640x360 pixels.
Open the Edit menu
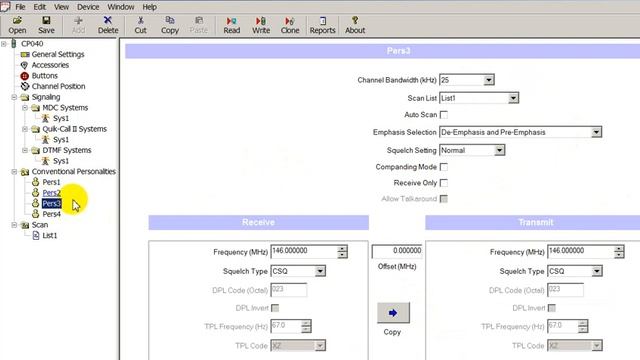coord(40,7)
